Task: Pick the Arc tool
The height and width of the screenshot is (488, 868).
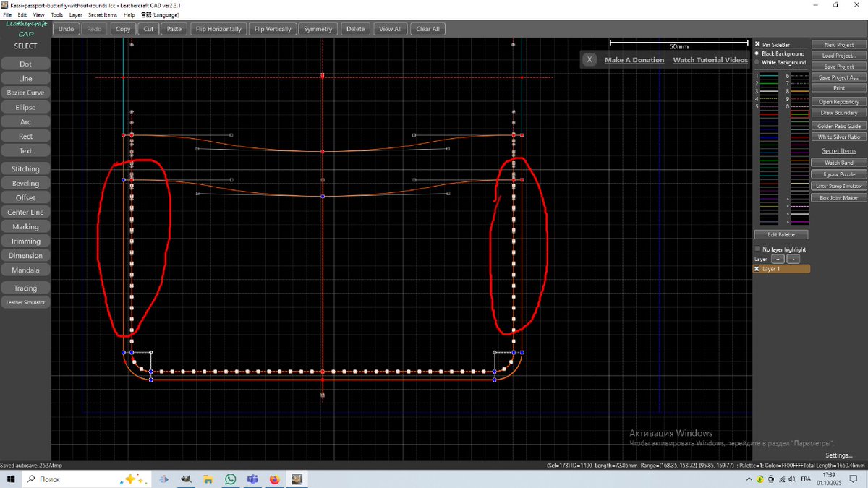Action: (25, 121)
